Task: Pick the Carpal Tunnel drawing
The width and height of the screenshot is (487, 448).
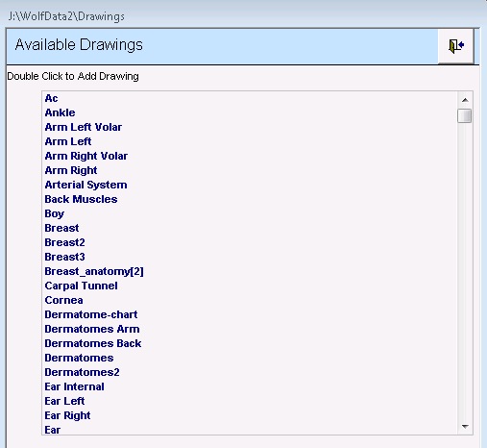Action: click(x=81, y=286)
